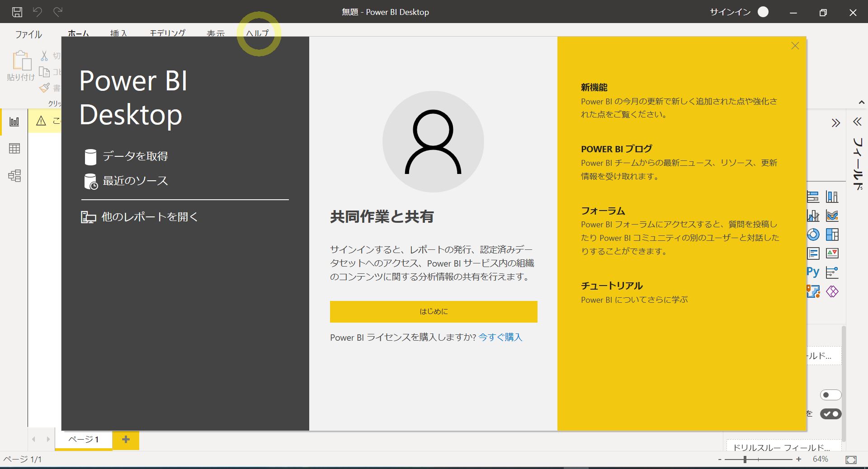The height and width of the screenshot is (469, 868).
Task: Add a new page with plus button
Action: [x=126, y=439]
